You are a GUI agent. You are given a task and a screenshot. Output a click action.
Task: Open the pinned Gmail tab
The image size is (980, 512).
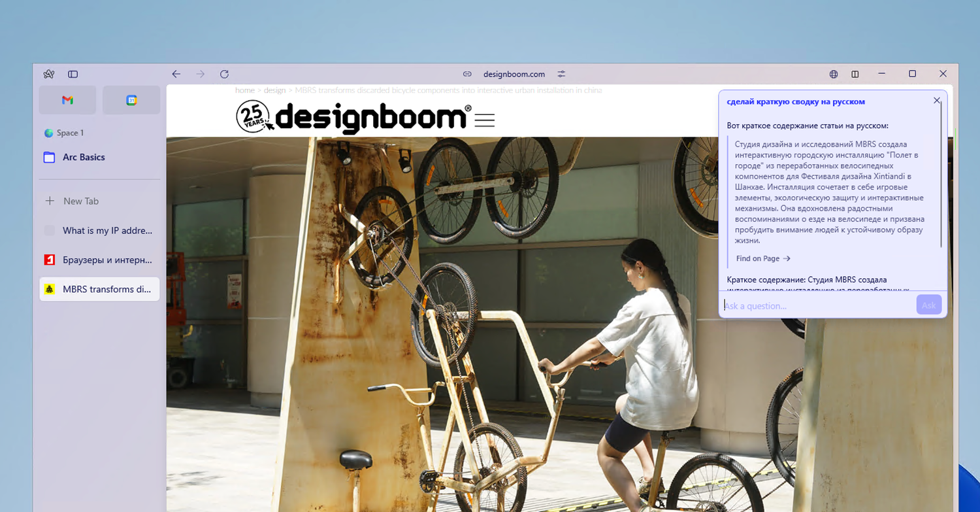[67, 100]
